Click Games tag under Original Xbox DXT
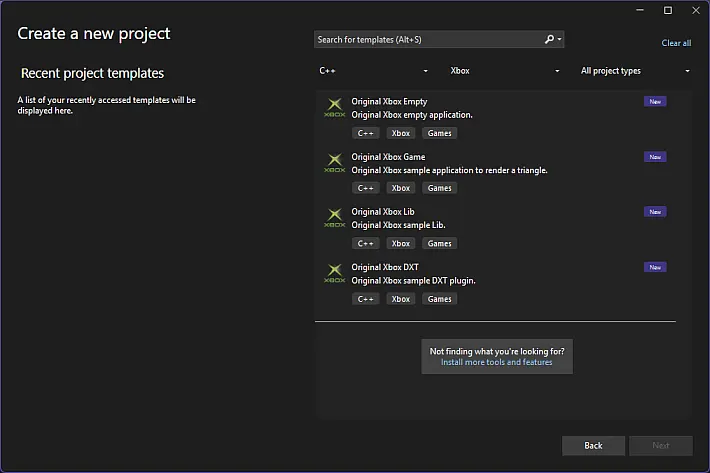The width and height of the screenshot is (710, 473). coord(439,299)
